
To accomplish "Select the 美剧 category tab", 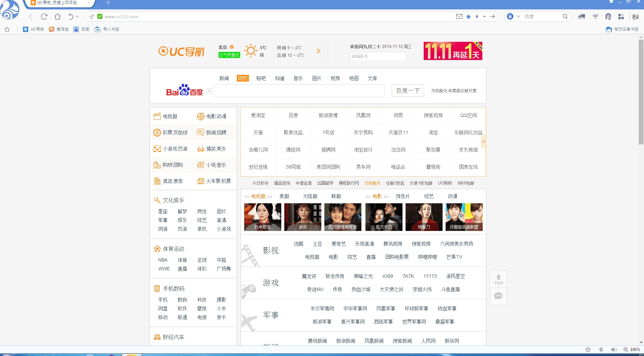I will click(284, 196).
